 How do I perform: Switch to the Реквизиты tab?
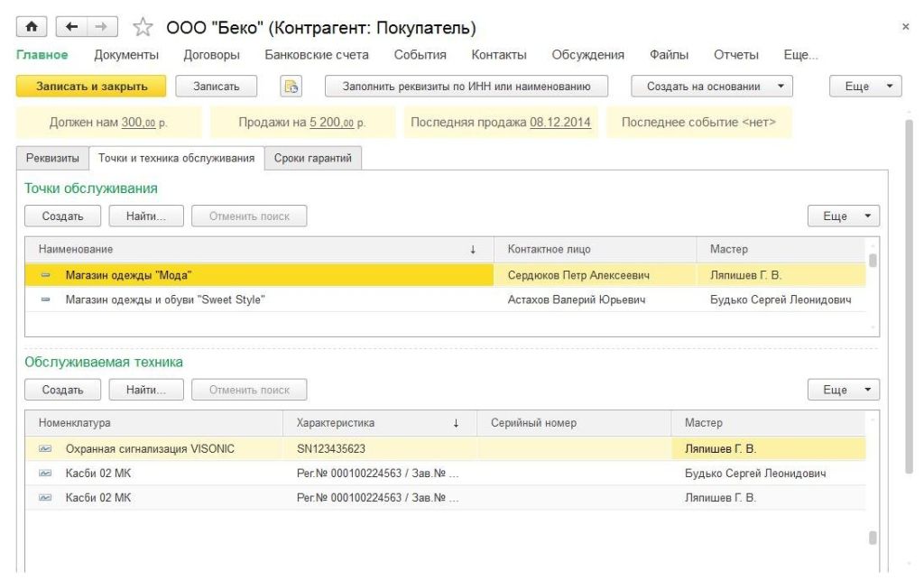click(x=52, y=158)
